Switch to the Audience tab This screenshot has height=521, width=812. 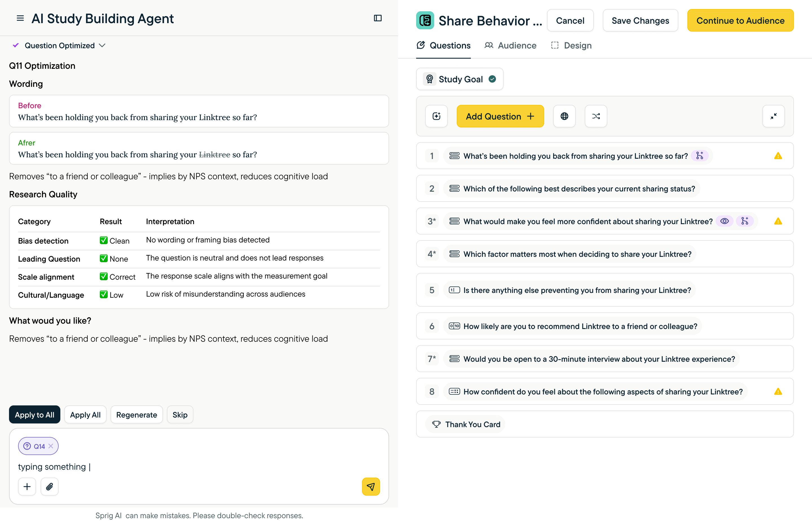tap(510, 45)
